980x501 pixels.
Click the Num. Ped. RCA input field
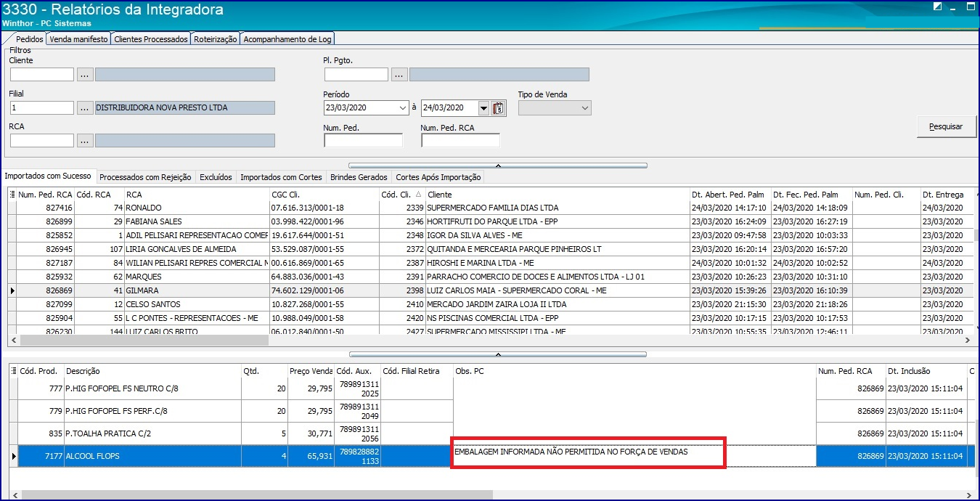(461, 140)
